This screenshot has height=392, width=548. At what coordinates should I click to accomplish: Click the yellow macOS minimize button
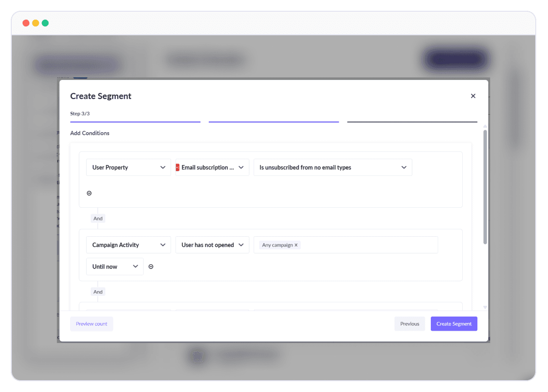pyautogui.click(x=36, y=23)
